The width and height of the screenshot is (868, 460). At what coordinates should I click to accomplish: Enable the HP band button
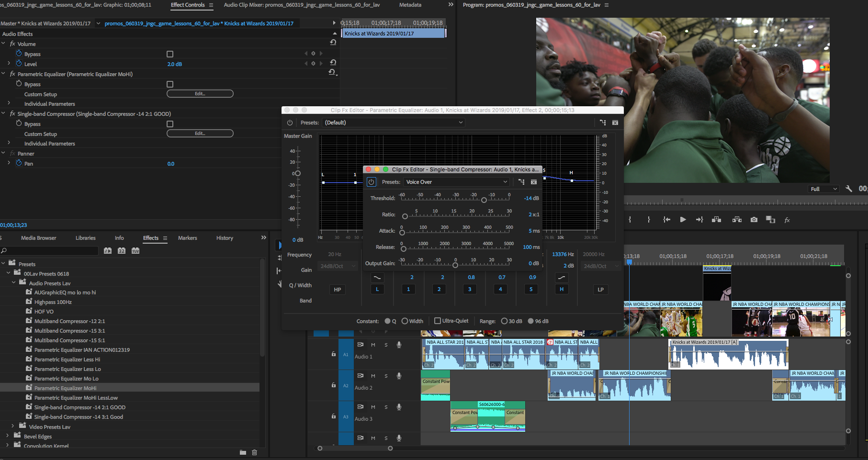click(x=338, y=290)
